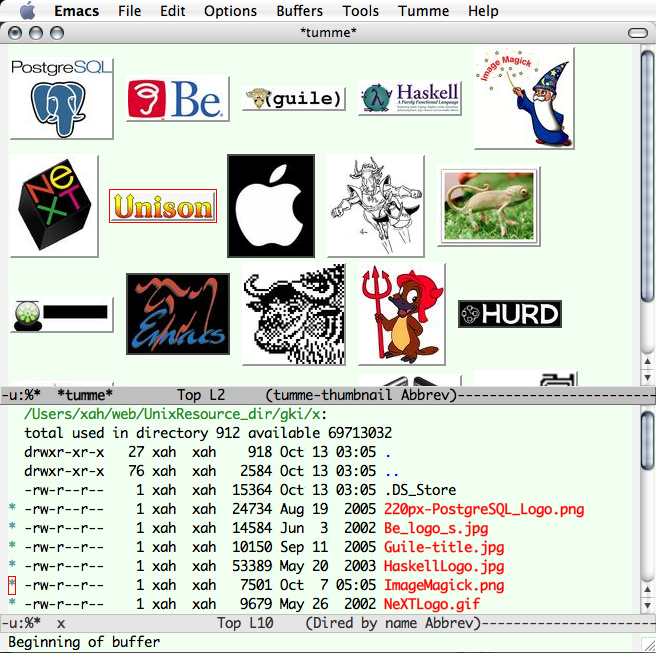This screenshot has height=653, width=656.
Task: Select the colorful Emacs script logo thumbnail
Action: click(x=178, y=314)
